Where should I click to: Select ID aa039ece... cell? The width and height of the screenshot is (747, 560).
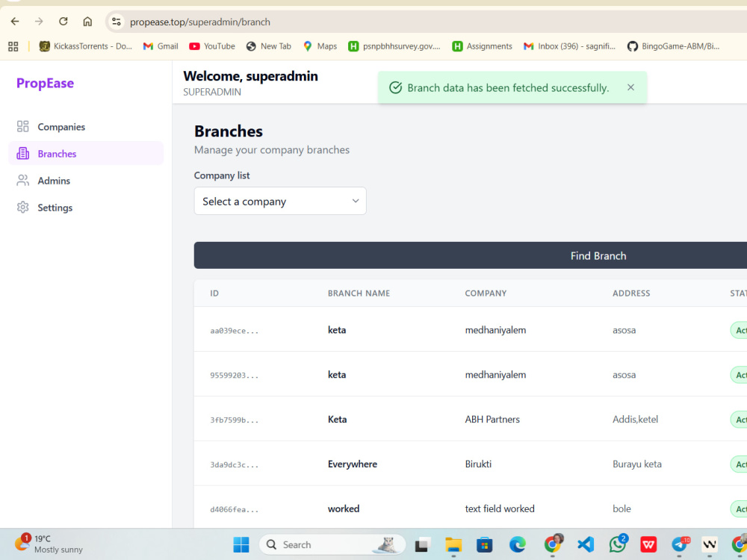[x=235, y=331]
